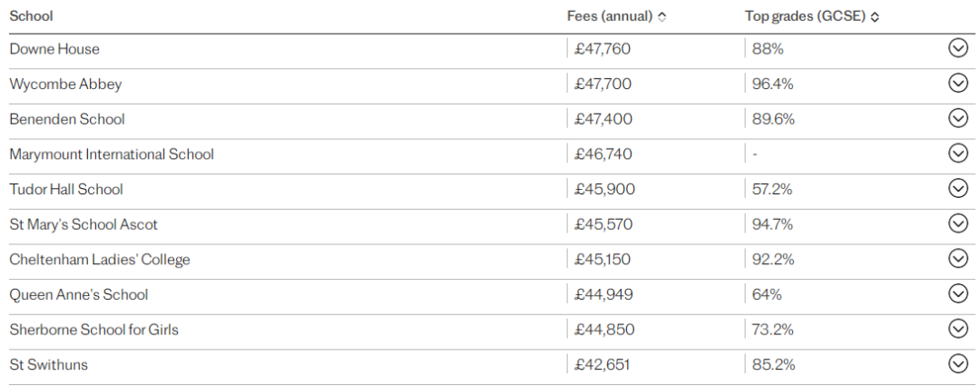Select the Downe House school name
Screen dimensions: 980x386
[54, 49]
